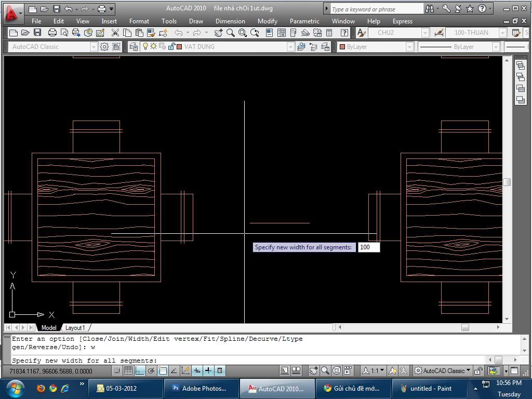The height and width of the screenshot is (399, 532).
Task: Open Adobe Photoshop from the taskbar
Action: point(201,389)
